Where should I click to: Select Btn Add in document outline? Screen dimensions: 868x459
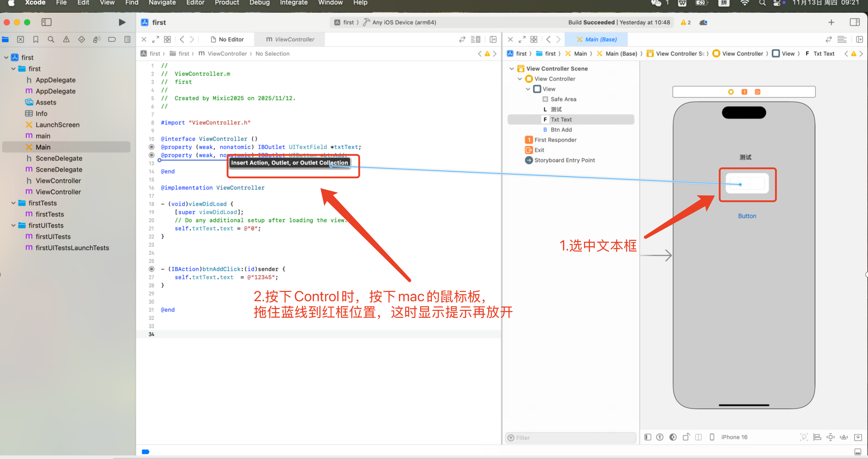[x=561, y=130]
